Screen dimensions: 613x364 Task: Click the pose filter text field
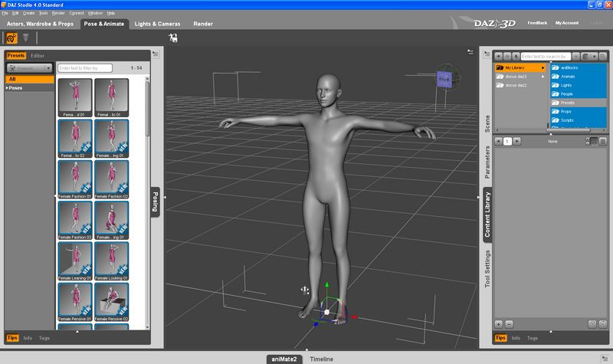(85, 68)
